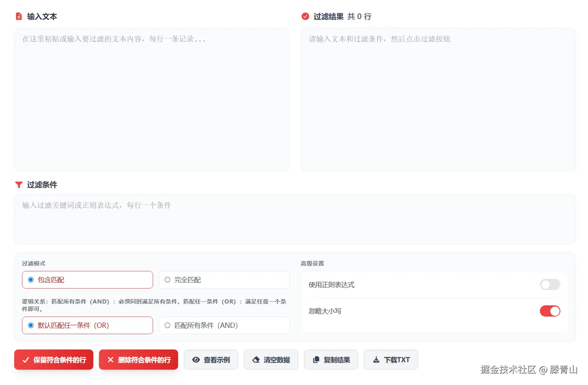Screen dimensions: 588x385
Task: Click the checkmark icon on 保留符合条件的行
Action: tap(26, 360)
